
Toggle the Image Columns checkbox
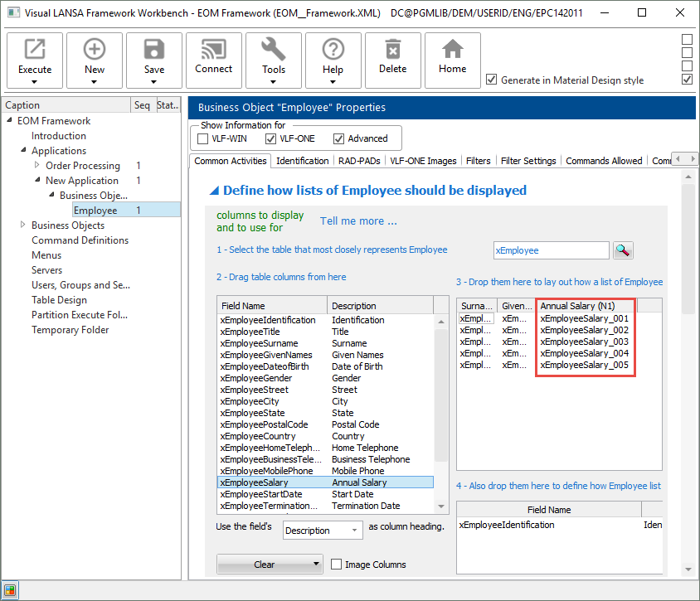[x=337, y=565]
